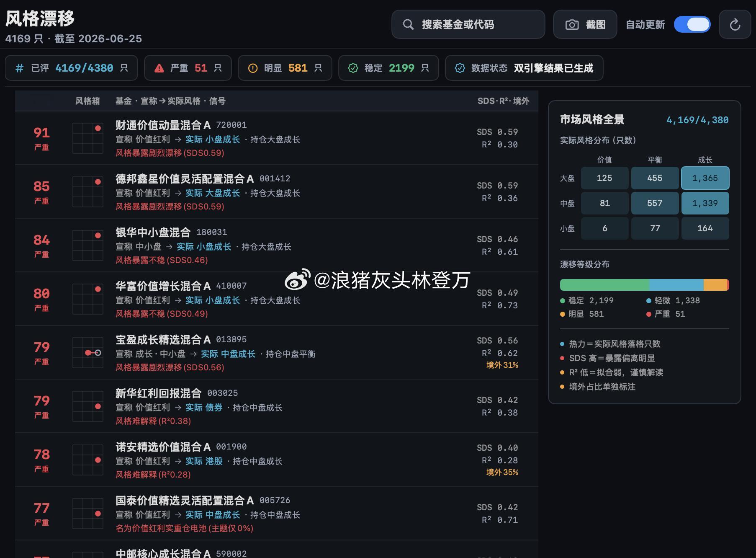The height and width of the screenshot is (558, 756).
Task: Click the 已评 4169/4380 chip
Action: 72,68
